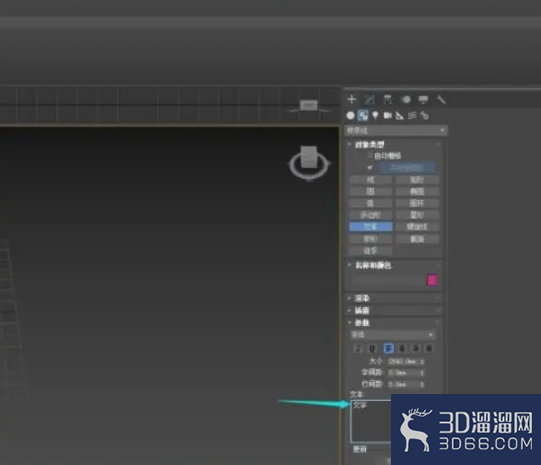Click the 星形 star shape button
541x465 pixels.
tap(417, 215)
